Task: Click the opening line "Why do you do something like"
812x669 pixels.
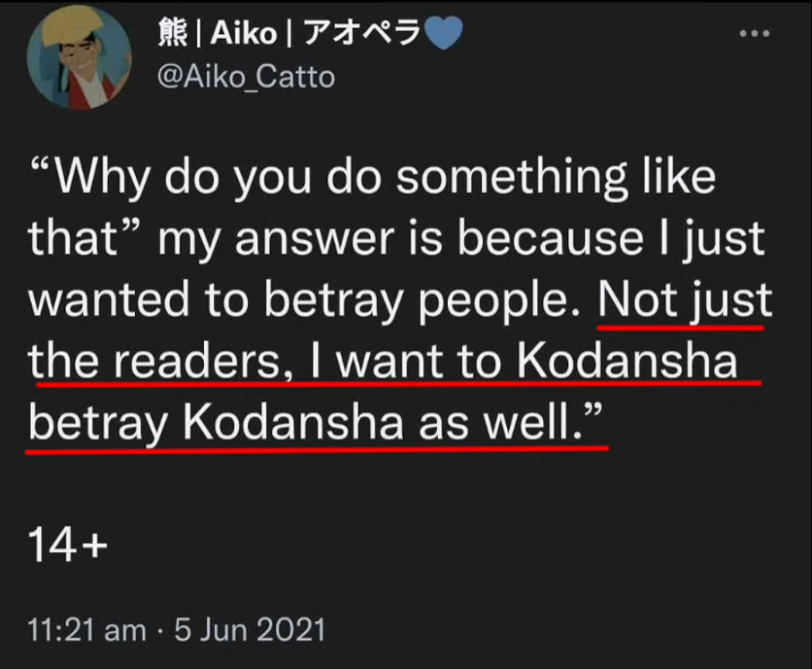Action: pos(373,177)
